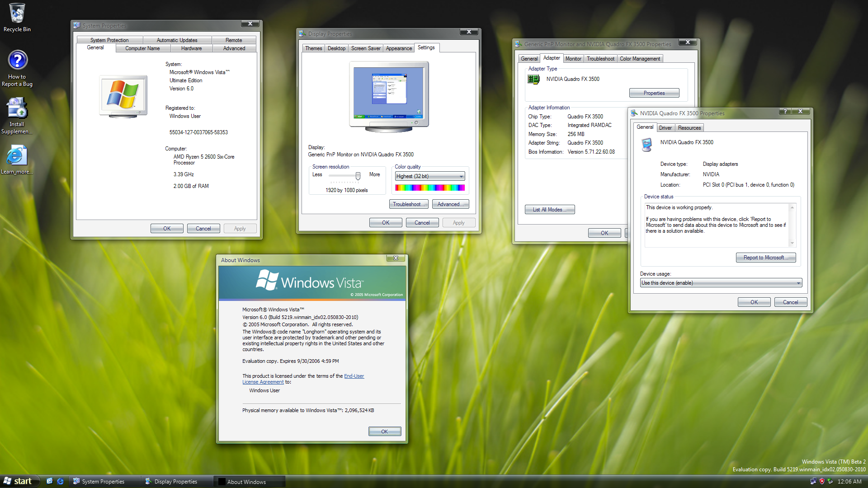Image resolution: width=868 pixels, height=488 pixels.
Task: Switch to Display Properties taskbar button
Action: [x=176, y=481]
